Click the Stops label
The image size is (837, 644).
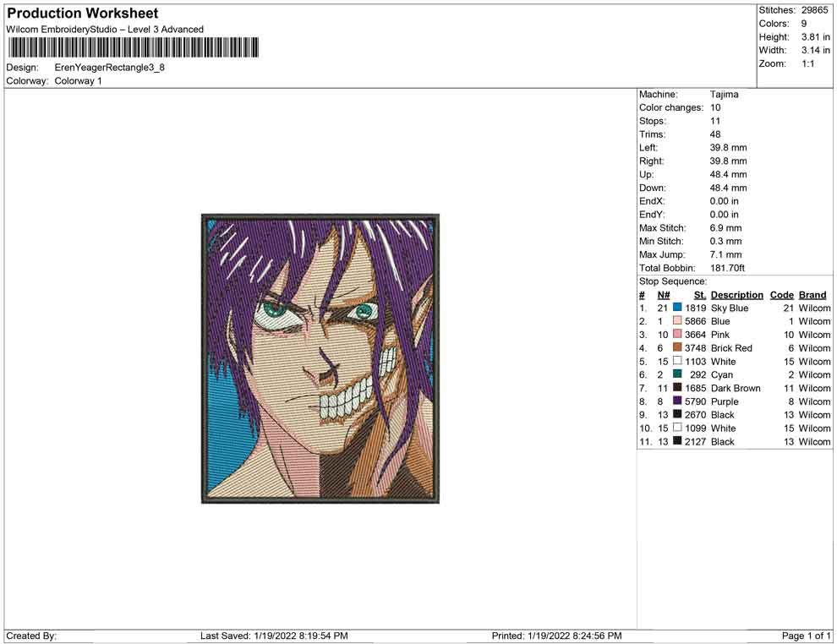click(653, 121)
